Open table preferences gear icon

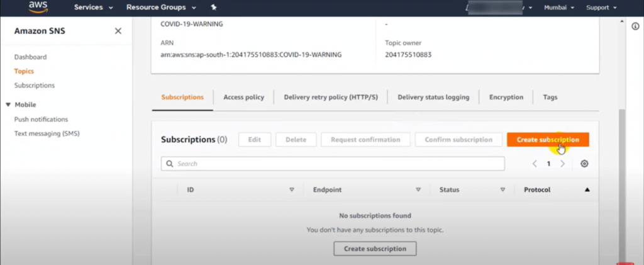pos(584,164)
